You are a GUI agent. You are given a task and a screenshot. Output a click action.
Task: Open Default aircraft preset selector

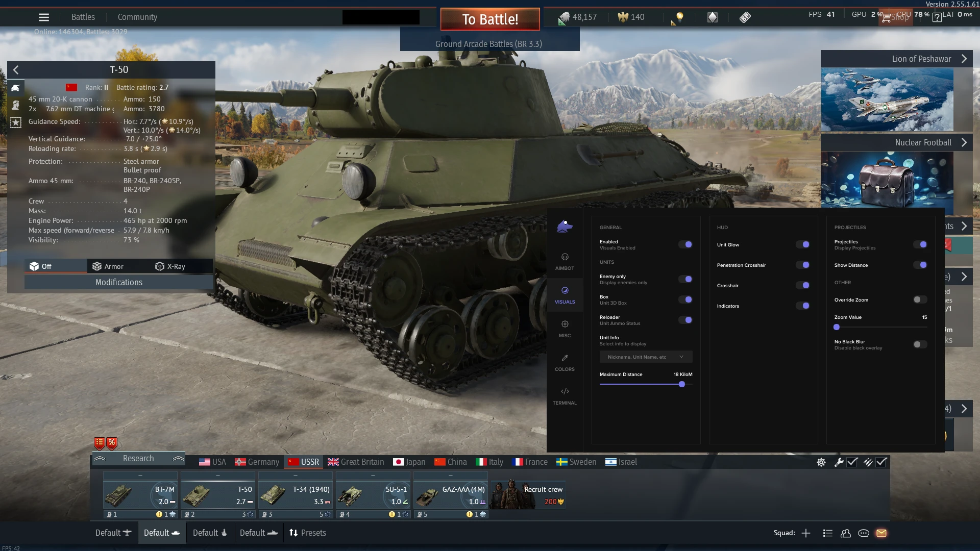coord(113,533)
